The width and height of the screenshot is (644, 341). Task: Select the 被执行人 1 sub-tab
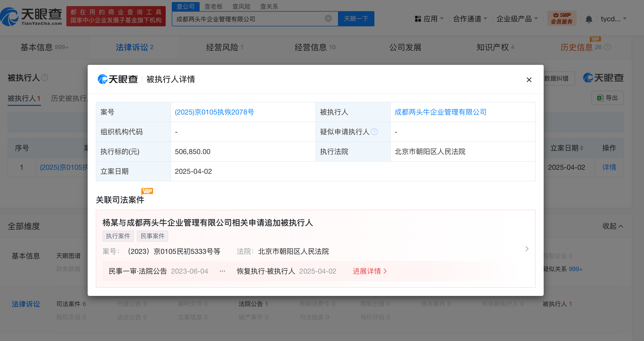click(x=24, y=98)
